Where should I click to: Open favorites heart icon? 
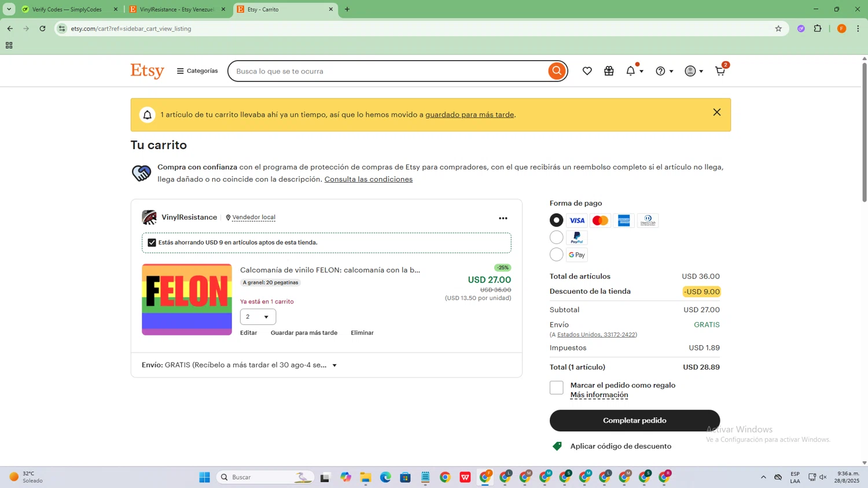point(587,71)
